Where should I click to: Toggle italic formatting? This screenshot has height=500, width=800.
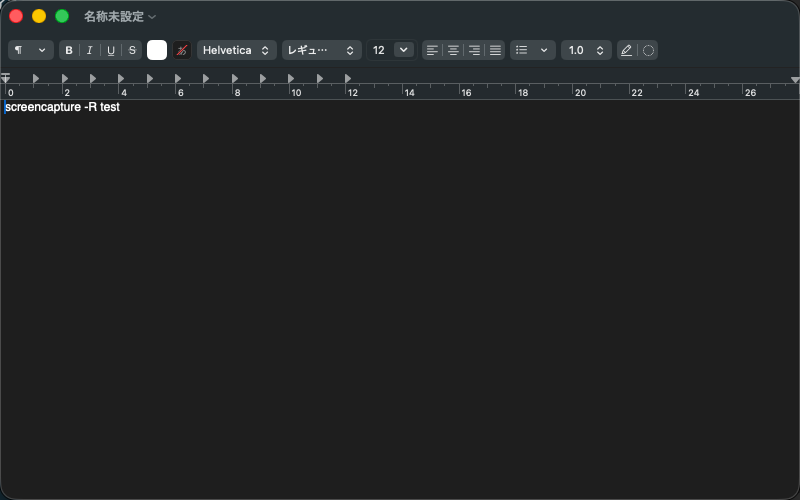click(90, 50)
